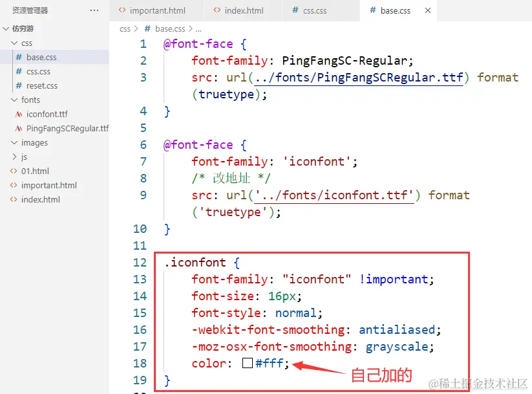This screenshot has width=532, height=394.
Task: Collapse the fonts folder
Action: click(x=14, y=100)
